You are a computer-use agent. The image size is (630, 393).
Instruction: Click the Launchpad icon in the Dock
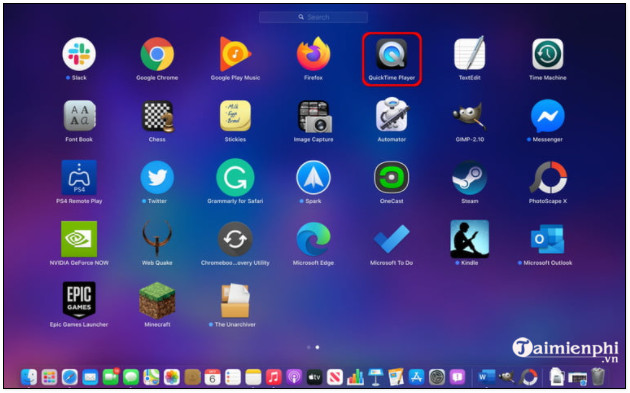(49, 377)
